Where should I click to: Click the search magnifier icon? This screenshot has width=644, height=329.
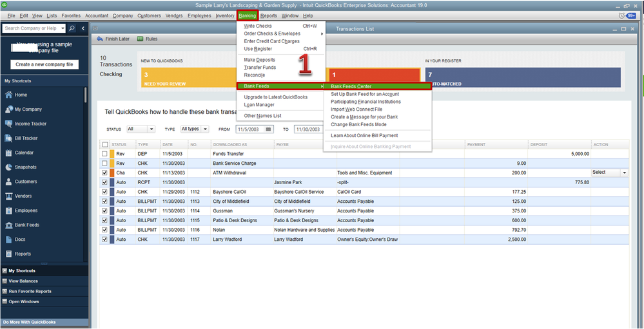click(72, 28)
